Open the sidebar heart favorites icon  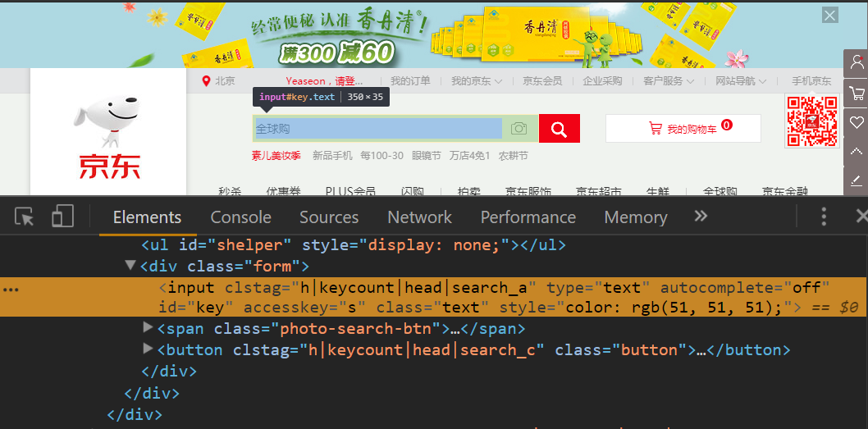[x=857, y=122]
